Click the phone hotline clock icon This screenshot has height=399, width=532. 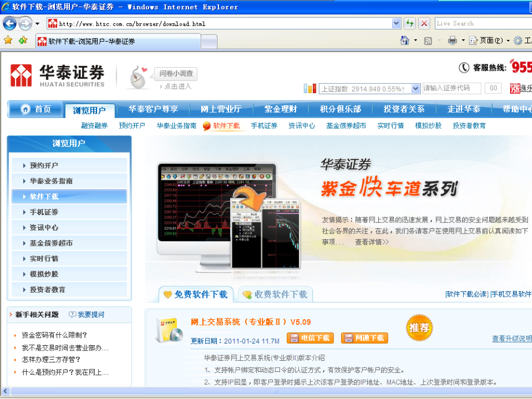click(464, 68)
